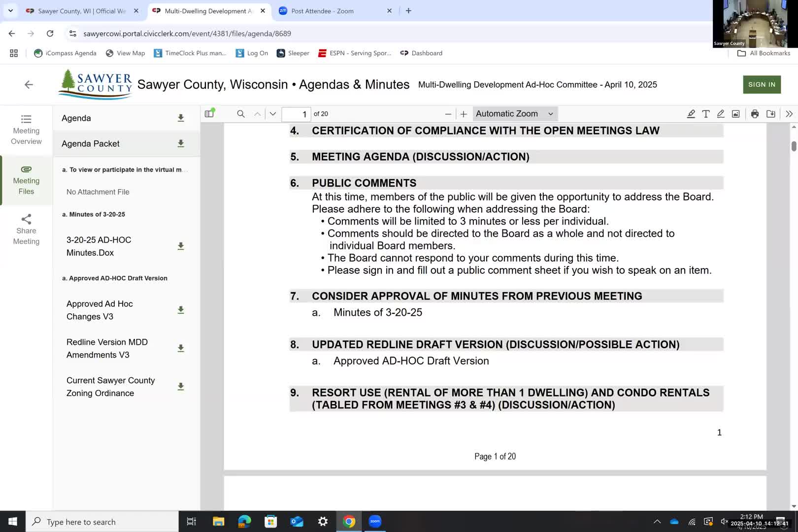Open the highlight annotation tool

pyautogui.click(x=691, y=114)
